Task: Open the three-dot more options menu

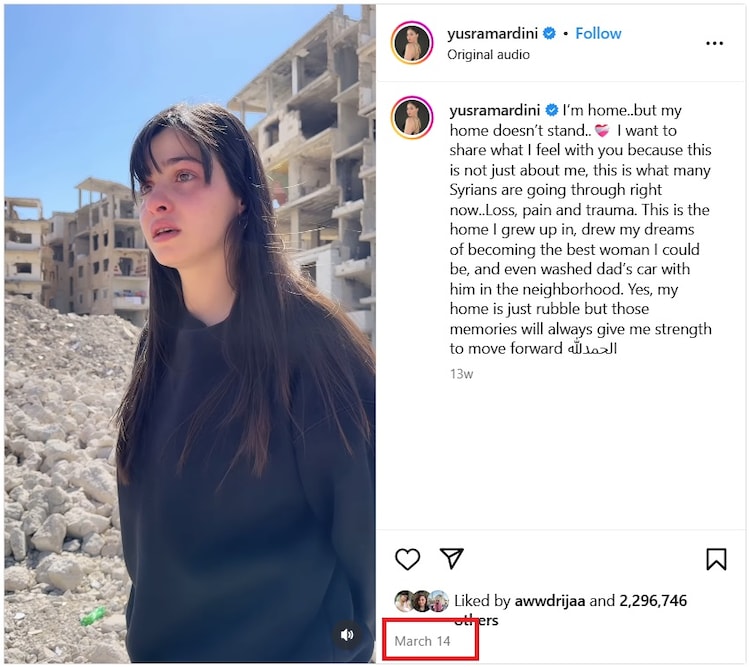Action: (x=714, y=44)
